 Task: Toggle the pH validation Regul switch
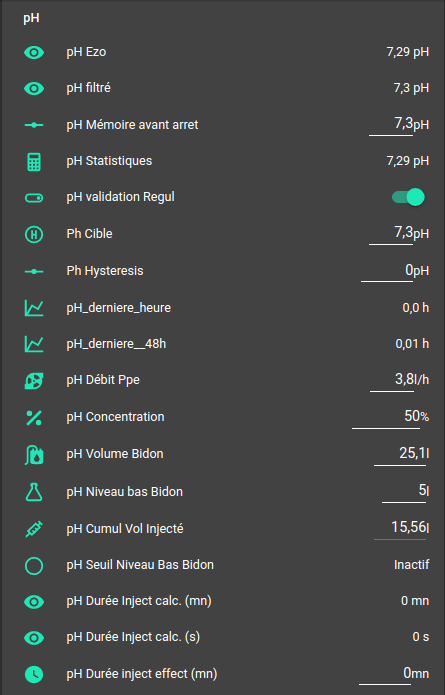click(x=408, y=197)
